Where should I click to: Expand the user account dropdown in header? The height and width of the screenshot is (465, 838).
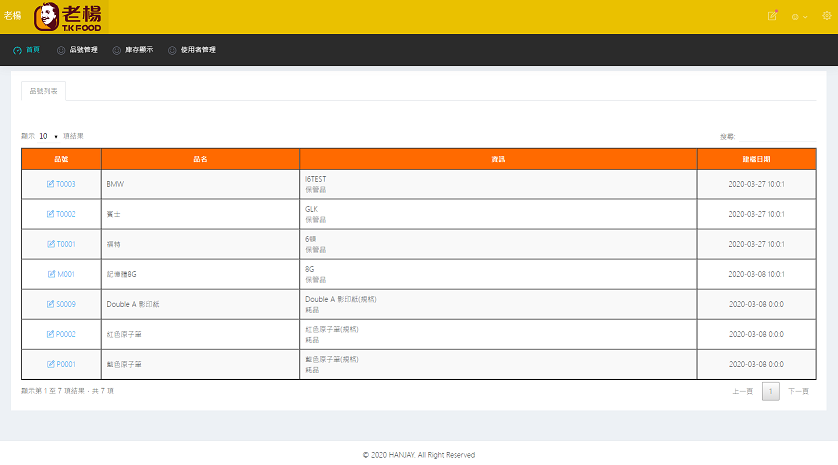[799, 17]
